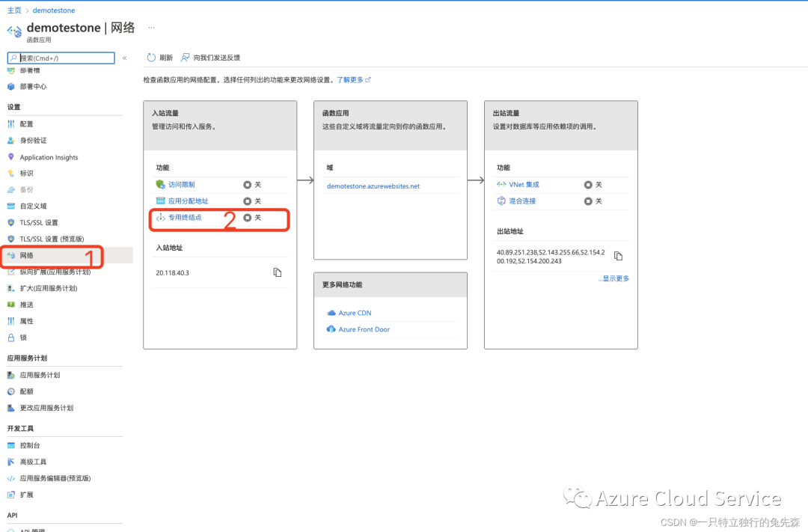Click the 推送 icon in the sidebar
Viewport: 808px width, 532px height.
tap(10, 305)
